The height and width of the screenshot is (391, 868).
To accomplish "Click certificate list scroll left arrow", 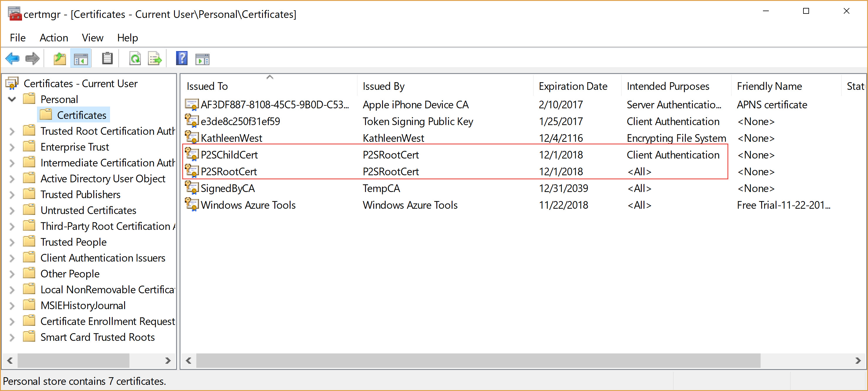I will pos(189,360).
